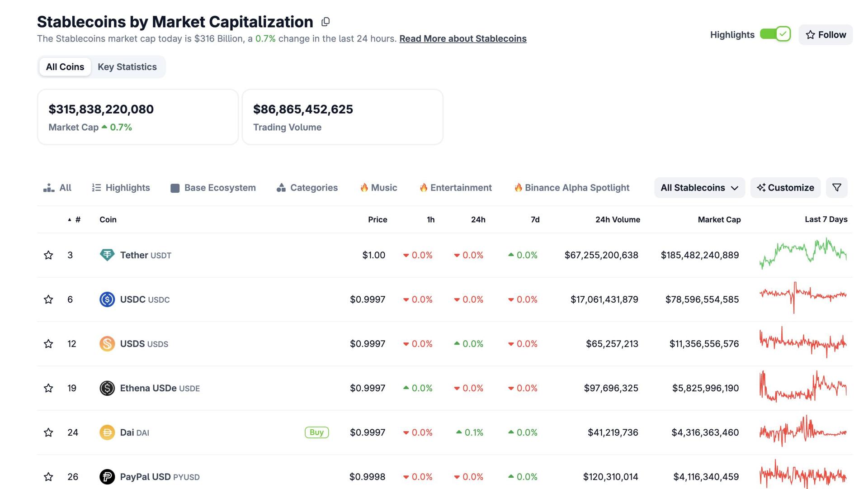
Task: Click the sort arrow on the # column
Action: [x=69, y=219]
